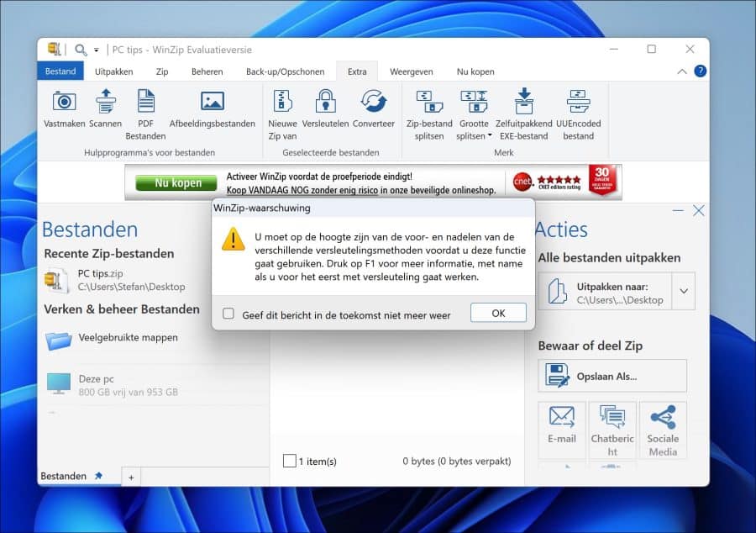Select Deze pc entry
Viewport: 756px width, 533px height.
112,385
